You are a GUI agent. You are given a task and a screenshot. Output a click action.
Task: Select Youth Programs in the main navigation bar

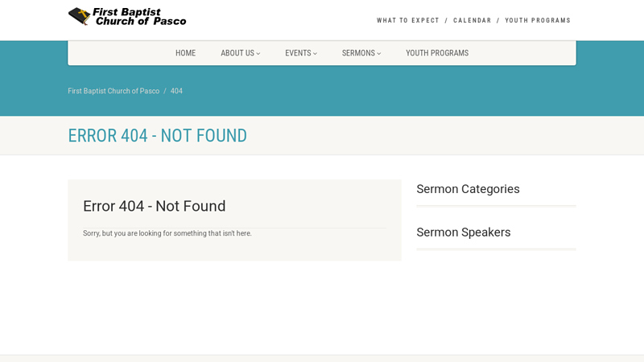point(437,53)
